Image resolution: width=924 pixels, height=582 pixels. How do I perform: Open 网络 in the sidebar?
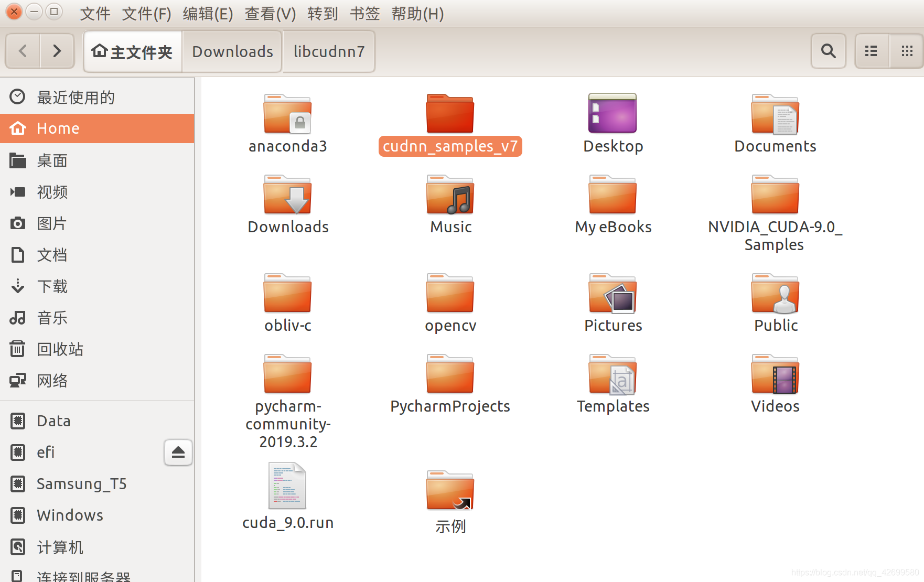[97, 381]
